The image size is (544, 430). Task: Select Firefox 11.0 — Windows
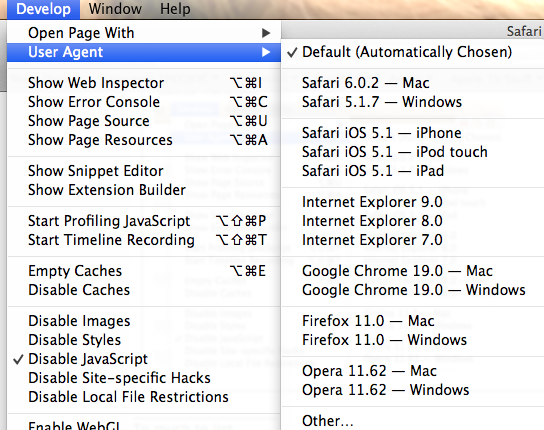[x=413, y=340]
